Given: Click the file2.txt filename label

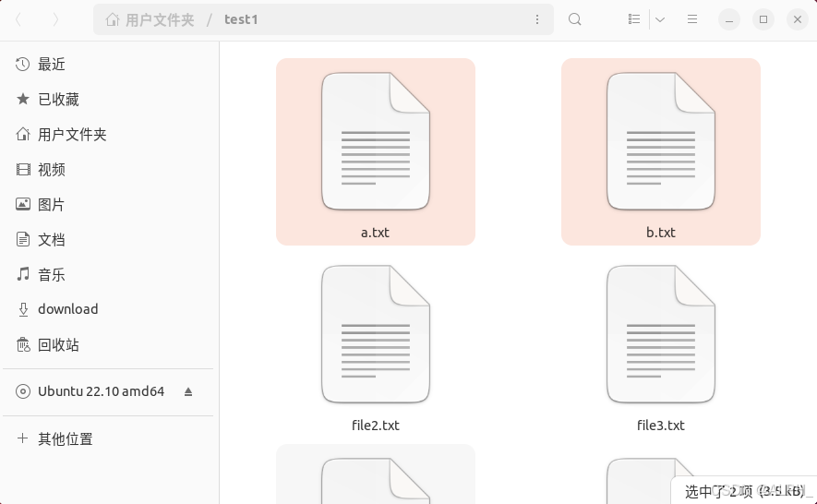Looking at the screenshot, I should click(x=376, y=426).
